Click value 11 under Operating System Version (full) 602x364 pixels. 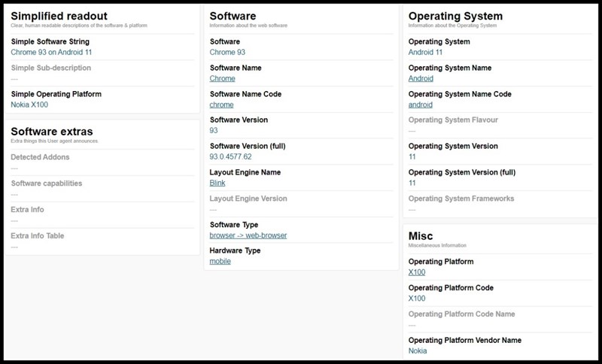click(412, 183)
